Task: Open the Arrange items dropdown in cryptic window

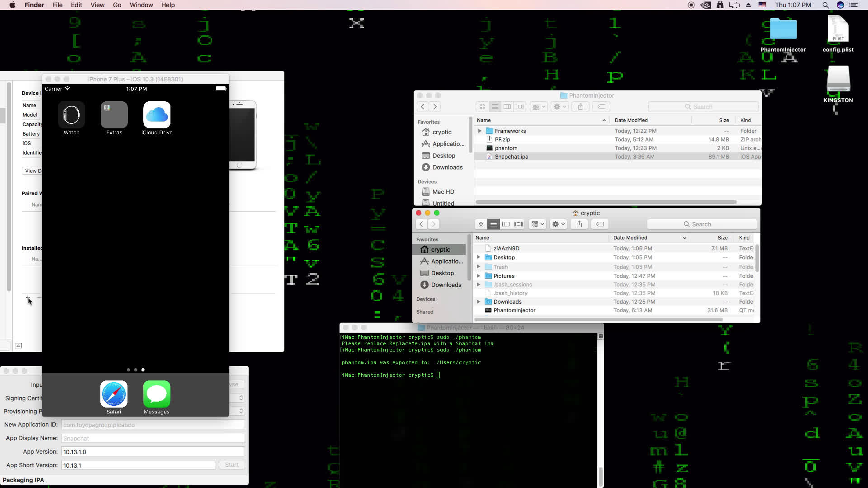Action: tap(538, 224)
